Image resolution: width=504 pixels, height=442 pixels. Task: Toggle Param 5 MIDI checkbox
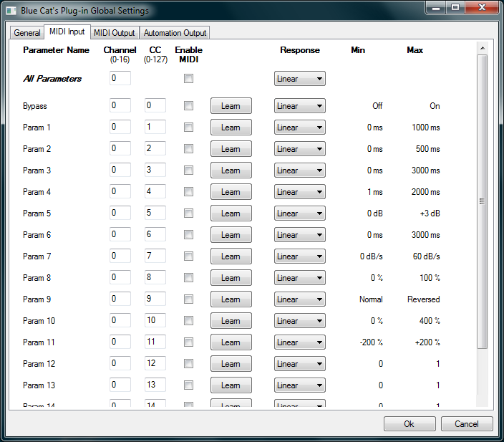point(189,213)
